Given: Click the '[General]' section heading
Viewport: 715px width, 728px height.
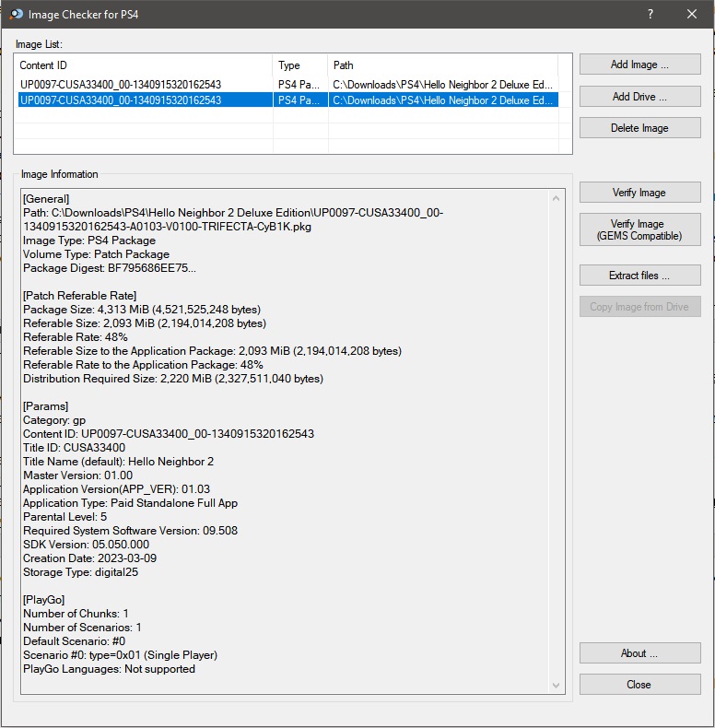Looking at the screenshot, I should 46,199.
